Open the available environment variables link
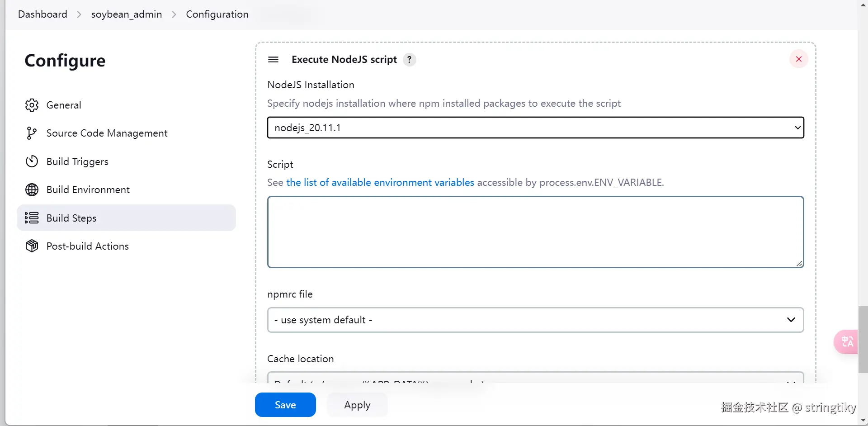Image resolution: width=868 pixels, height=426 pixels. click(x=380, y=182)
